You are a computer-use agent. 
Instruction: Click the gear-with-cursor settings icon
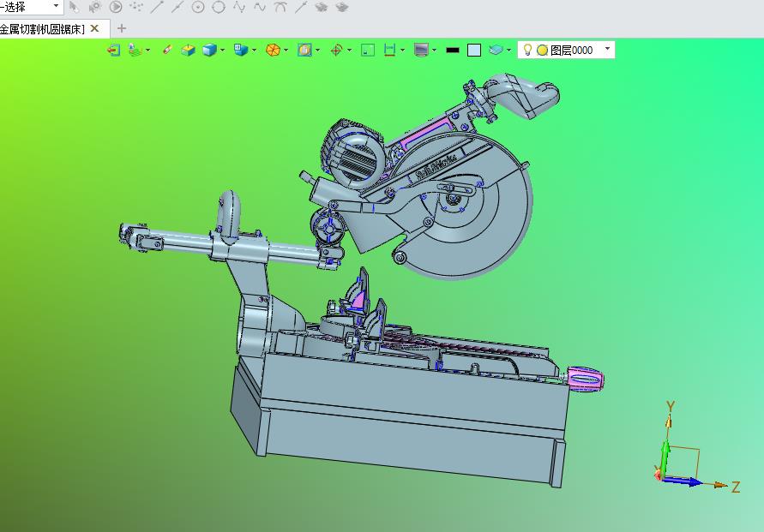95,7
